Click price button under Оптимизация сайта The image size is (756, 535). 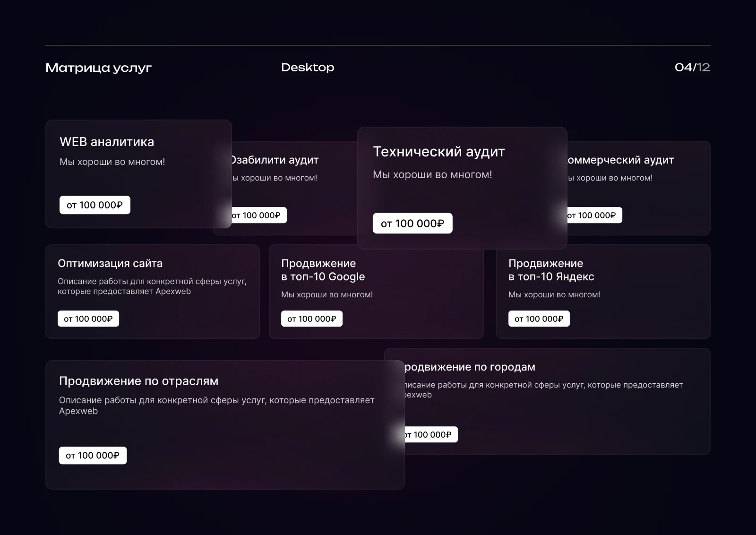point(88,319)
